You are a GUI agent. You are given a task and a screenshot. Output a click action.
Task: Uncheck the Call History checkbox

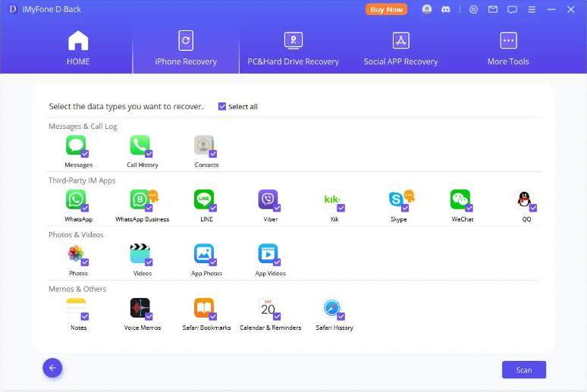[x=149, y=153]
